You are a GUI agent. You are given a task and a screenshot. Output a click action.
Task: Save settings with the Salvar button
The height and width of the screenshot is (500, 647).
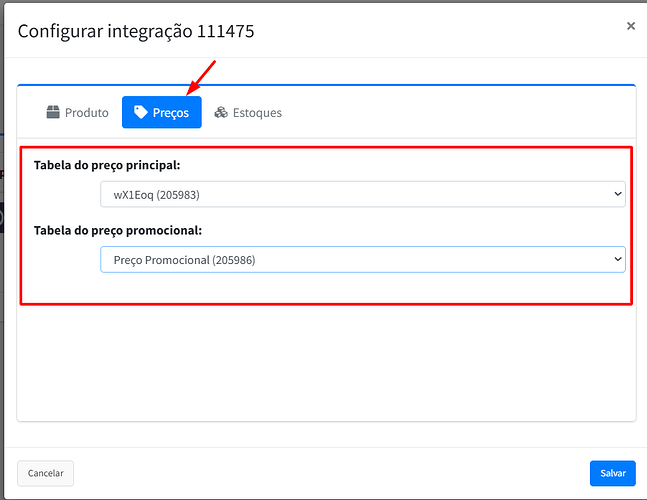tap(612, 473)
